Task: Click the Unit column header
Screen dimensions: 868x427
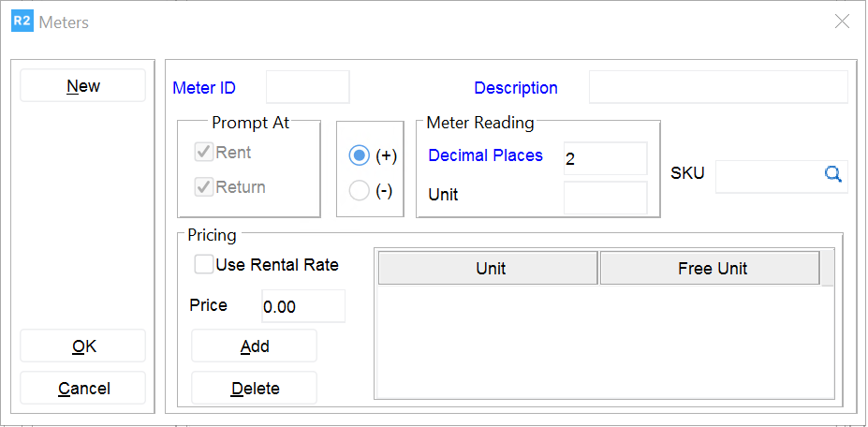Action: coord(488,269)
